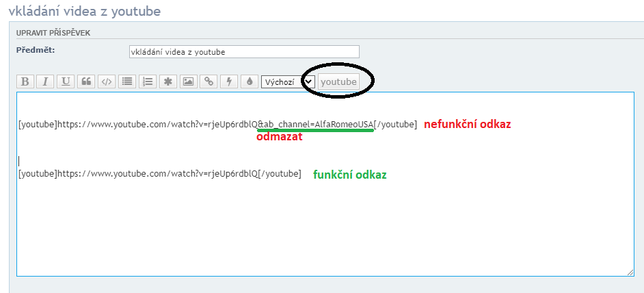The height and width of the screenshot is (293, 644).
Task: Underline text using the U button
Action: pos(66,81)
